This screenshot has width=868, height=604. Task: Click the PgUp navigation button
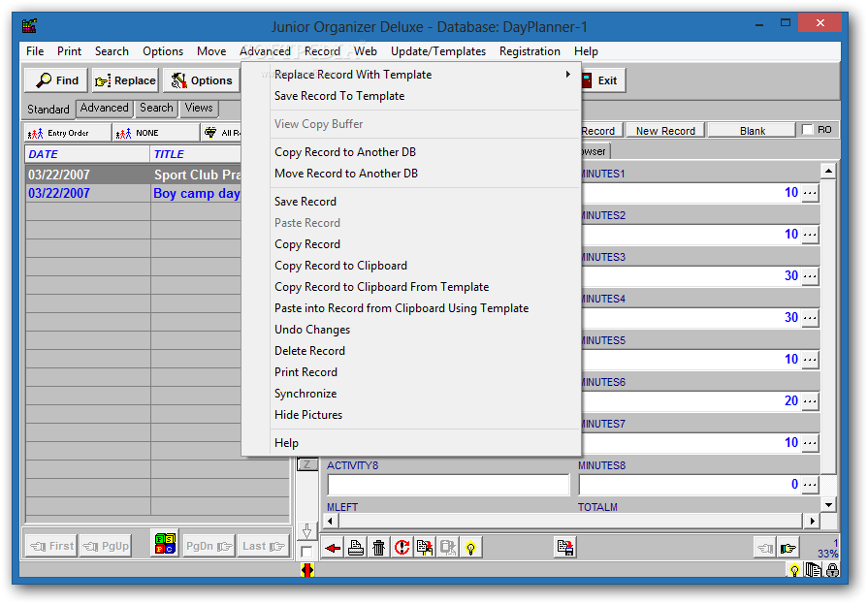click(x=106, y=547)
